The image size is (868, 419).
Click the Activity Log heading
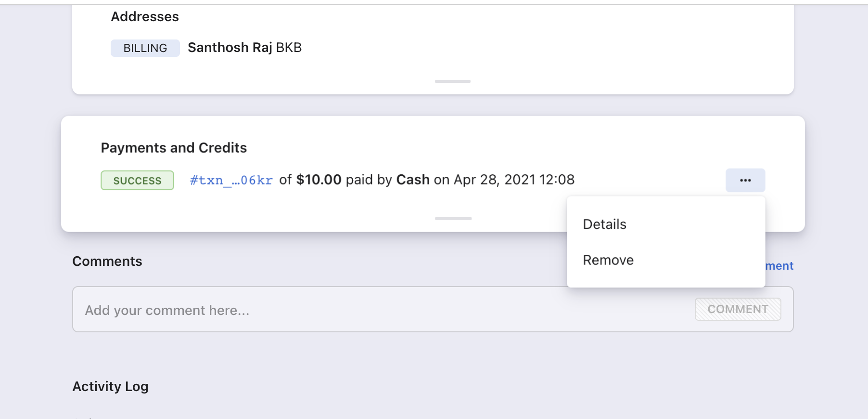[x=110, y=386]
